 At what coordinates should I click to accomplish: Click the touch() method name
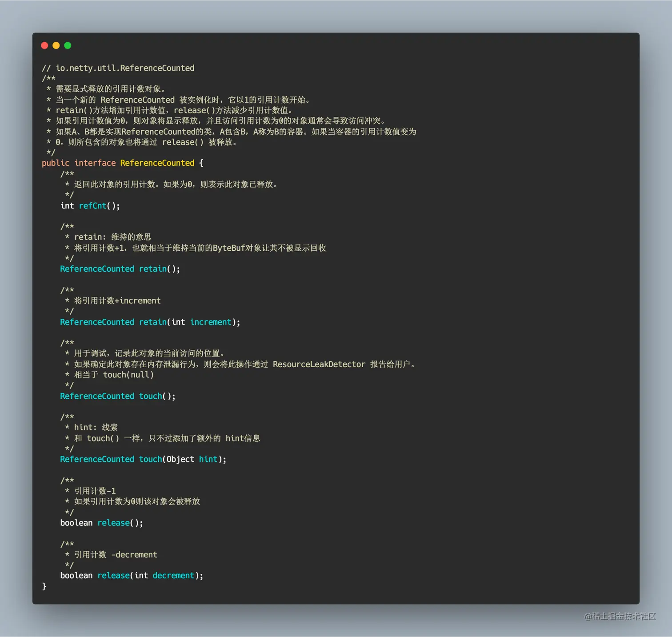[150, 396]
